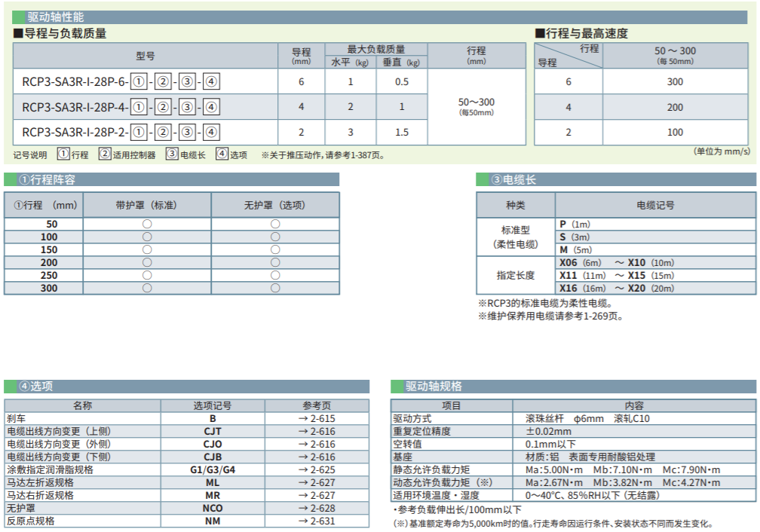Image resolution: width=760 pixels, height=532 pixels.
Task: Select option code NCO
Action: [x=213, y=508]
